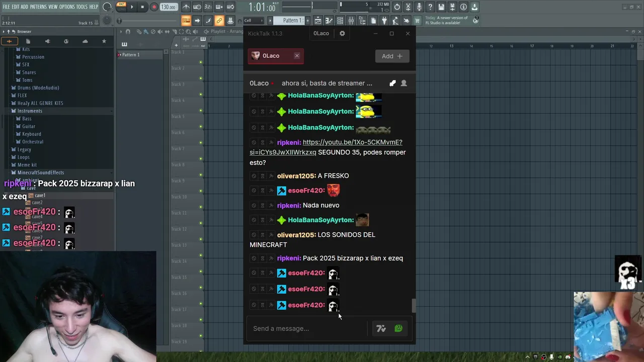Image resolution: width=644 pixels, height=362 pixels.
Task: Expand the Orchestral folder
Action: (33, 142)
